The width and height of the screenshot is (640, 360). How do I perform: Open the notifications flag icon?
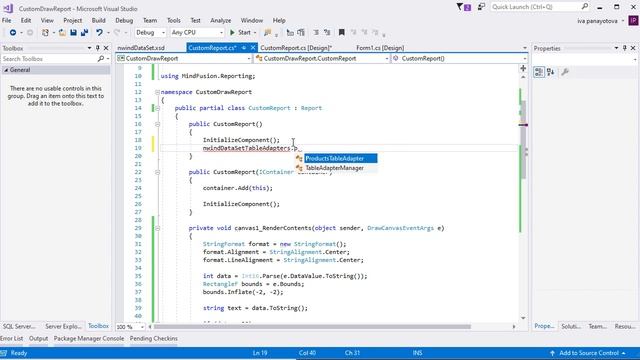pos(460,7)
